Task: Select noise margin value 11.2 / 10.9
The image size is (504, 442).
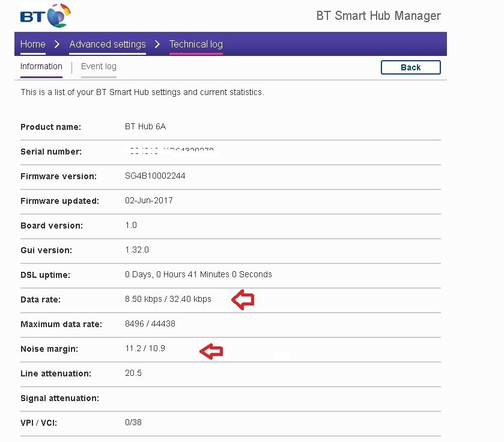Action: 145,348
